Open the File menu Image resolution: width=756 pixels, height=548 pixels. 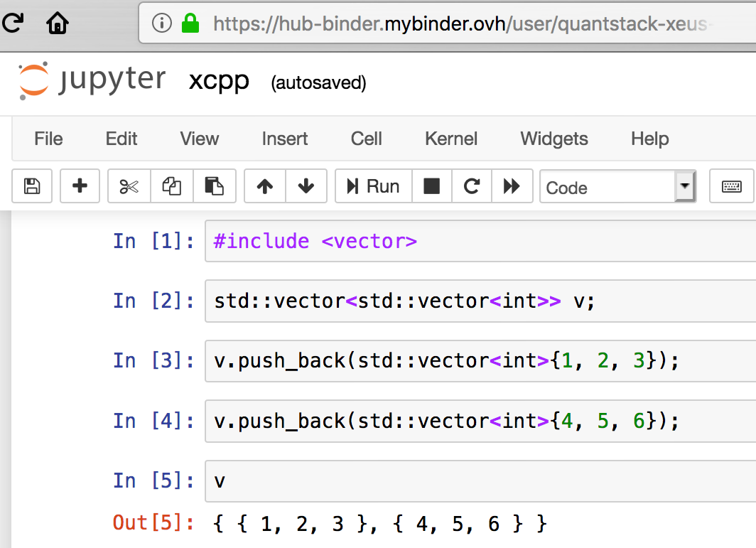48,139
